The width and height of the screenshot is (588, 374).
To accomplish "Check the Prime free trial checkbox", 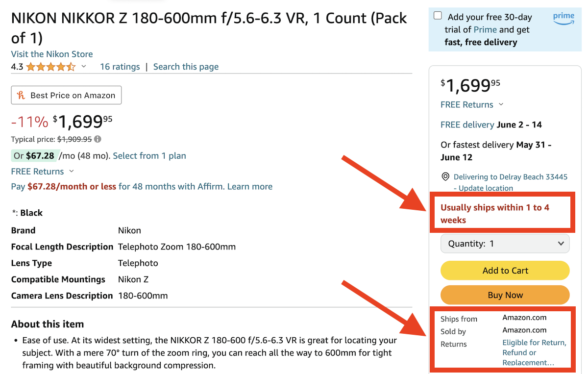I will click(438, 16).
